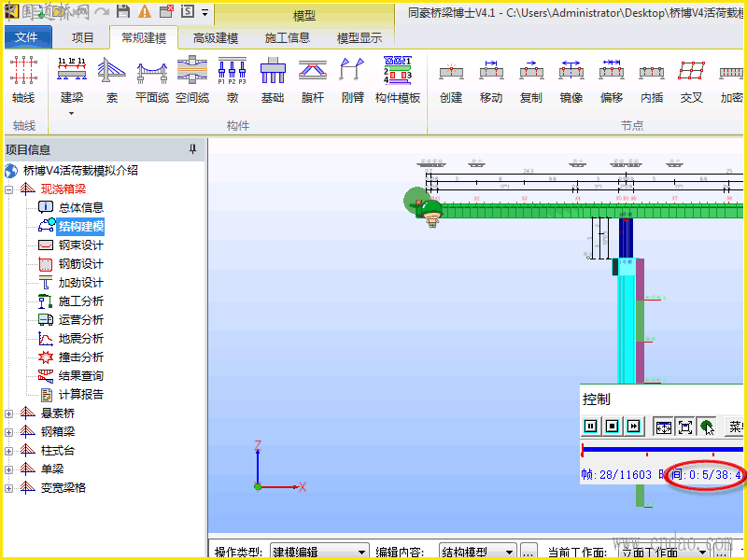
Task: Click the blue playback progress bar
Action: [663, 449]
